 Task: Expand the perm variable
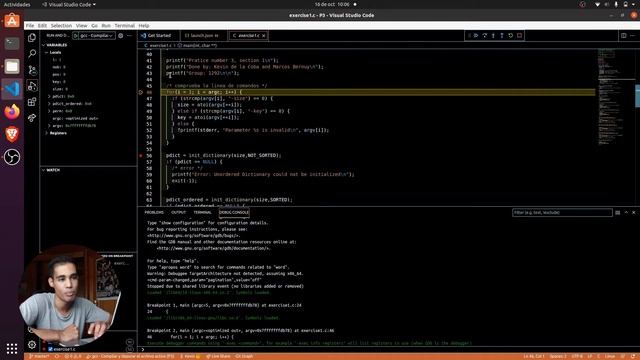pos(49,111)
